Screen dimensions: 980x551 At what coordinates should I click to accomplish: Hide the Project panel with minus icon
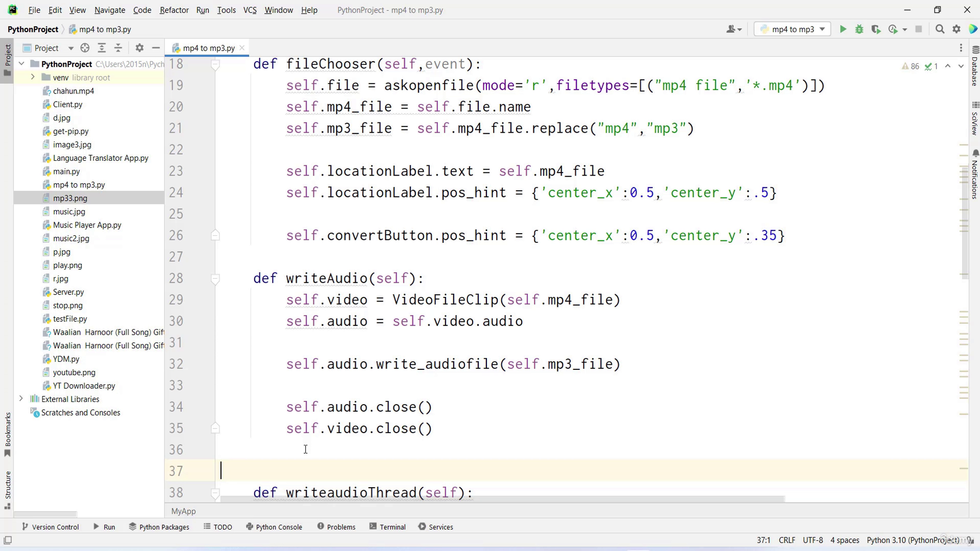coord(156,48)
